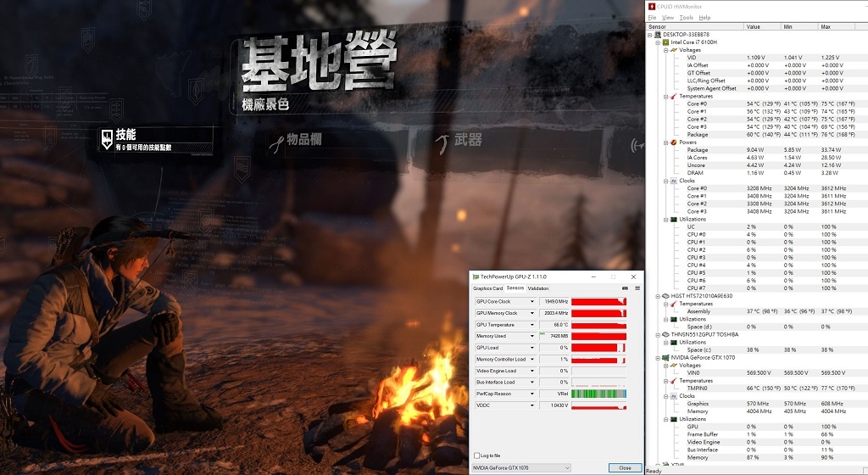Click the Powers flame icon in HWMonitor
Screen dimensions: 868x475
coord(674,142)
